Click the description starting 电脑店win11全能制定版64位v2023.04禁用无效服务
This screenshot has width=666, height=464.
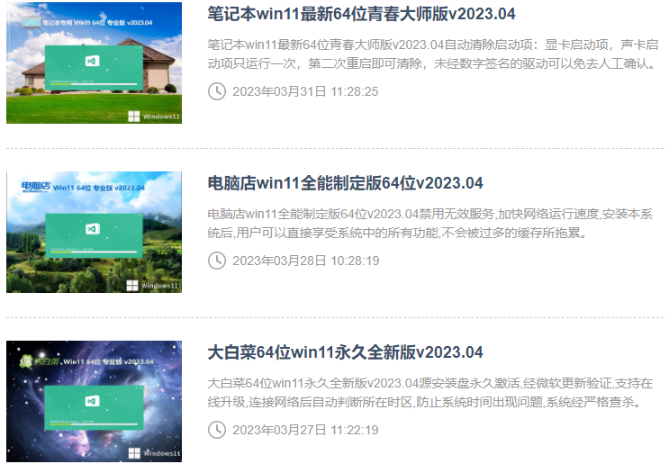(430, 223)
